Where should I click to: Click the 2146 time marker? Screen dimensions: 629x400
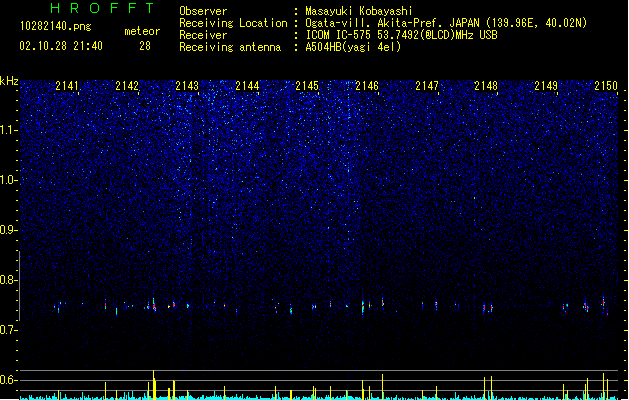[367, 86]
